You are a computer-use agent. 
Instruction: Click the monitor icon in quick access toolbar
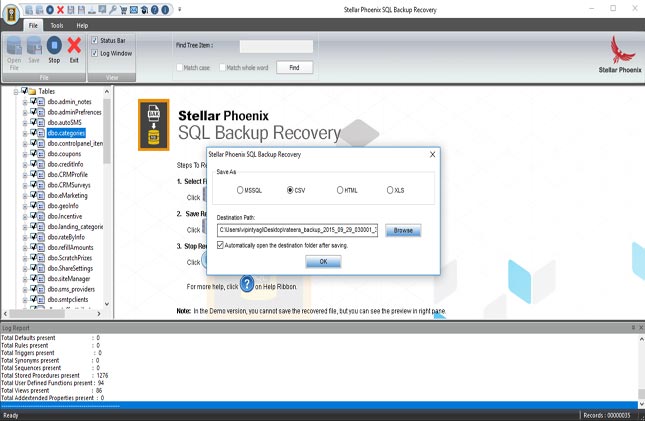[x=102, y=10]
